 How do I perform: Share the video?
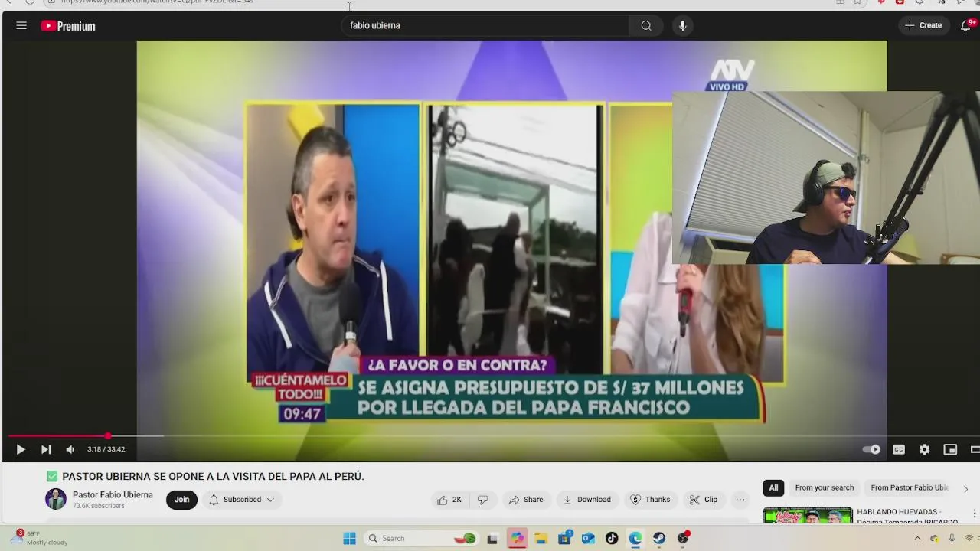coord(526,500)
